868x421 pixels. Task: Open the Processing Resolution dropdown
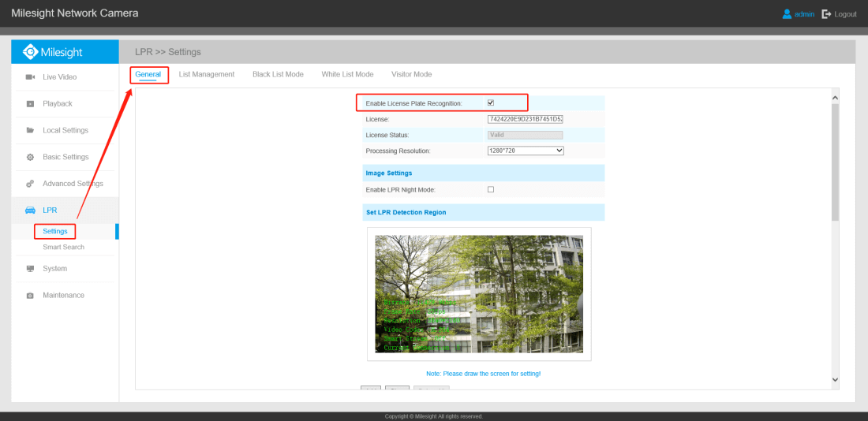[x=526, y=151]
